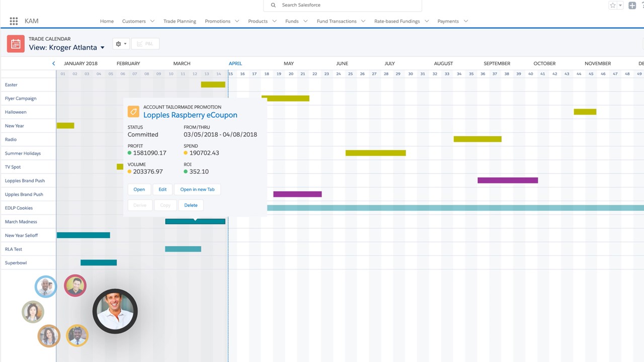
Task: Select the Superbowl bar
Action: click(99, 262)
